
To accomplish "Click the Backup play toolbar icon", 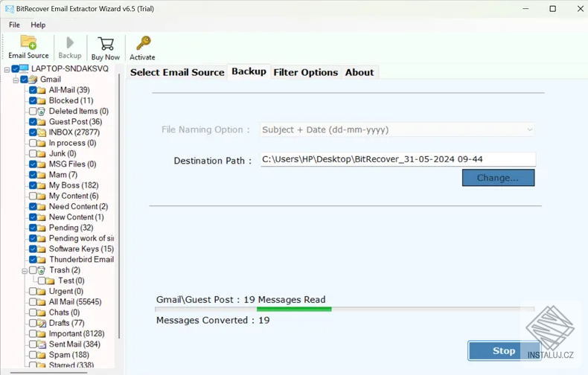I will pyautogui.click(x=70, y=42).
